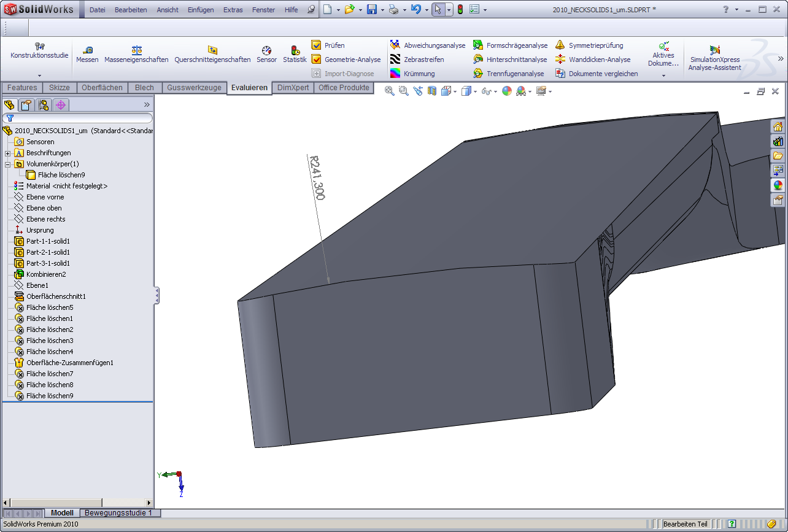Open the Symmetrieprüfung tool
This screenshot has height=532, width=788.
pyautogui.click(x=560, y=45)
